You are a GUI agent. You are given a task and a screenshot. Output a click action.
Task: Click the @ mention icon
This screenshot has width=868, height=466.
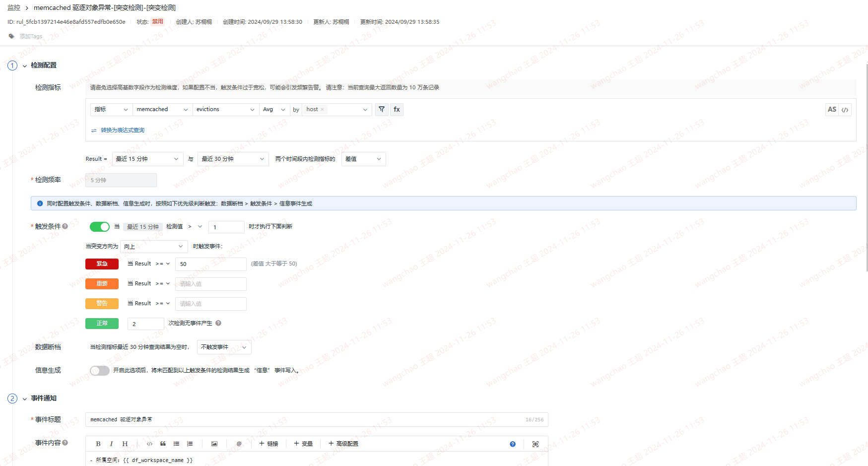[239, 444]
